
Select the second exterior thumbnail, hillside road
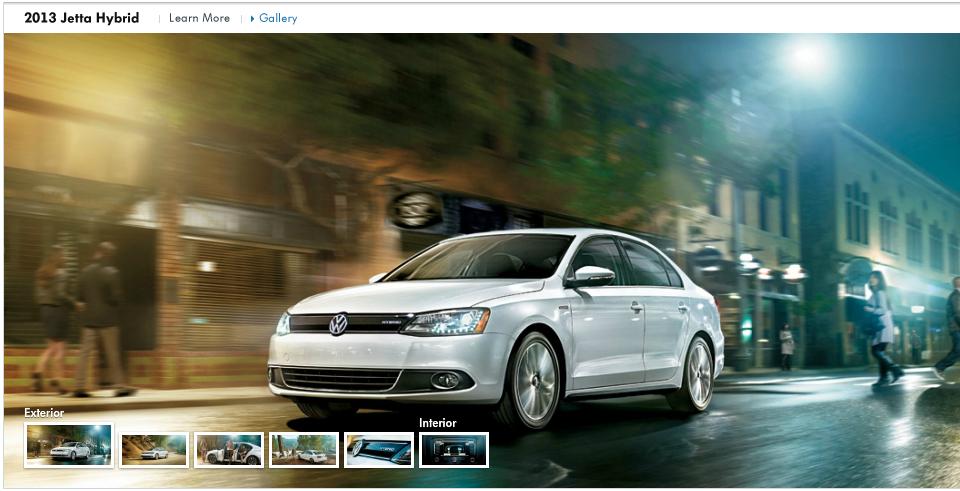click(154, 450)
